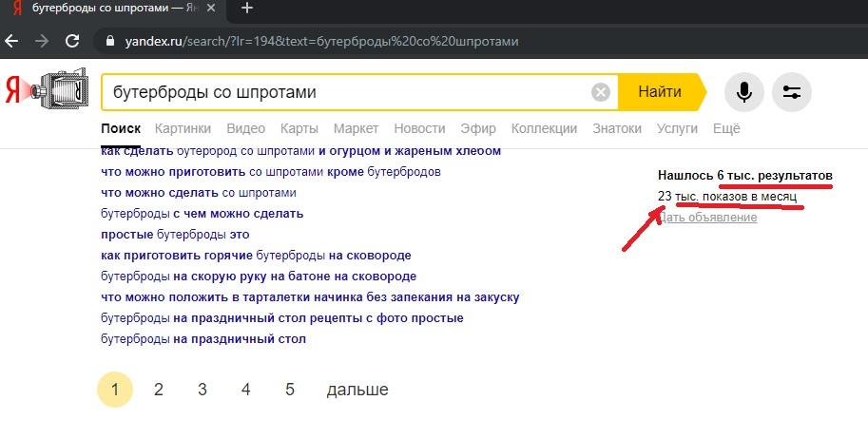Open suggestion что можно сделать со шпротами

coord(198,193)
